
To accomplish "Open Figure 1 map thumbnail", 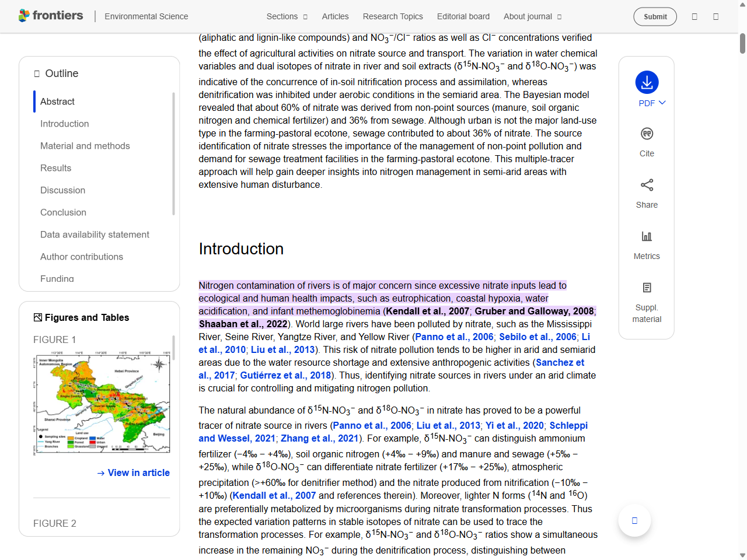I will coord(102,403).
